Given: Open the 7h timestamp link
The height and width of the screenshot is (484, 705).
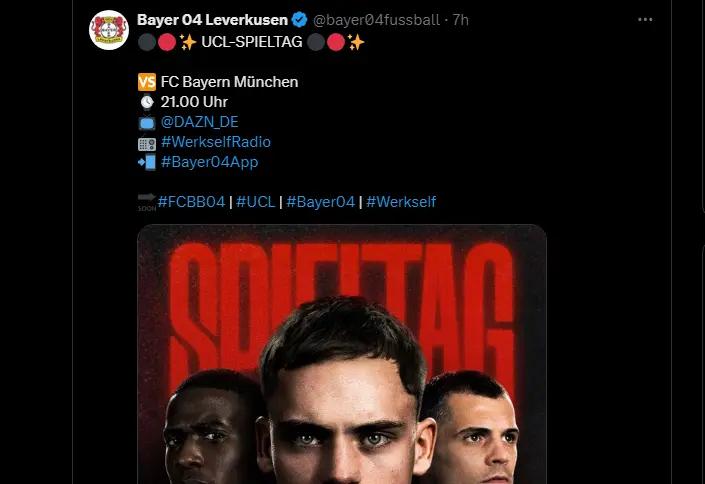Looking at the screenshot, I should pos(461,19).
